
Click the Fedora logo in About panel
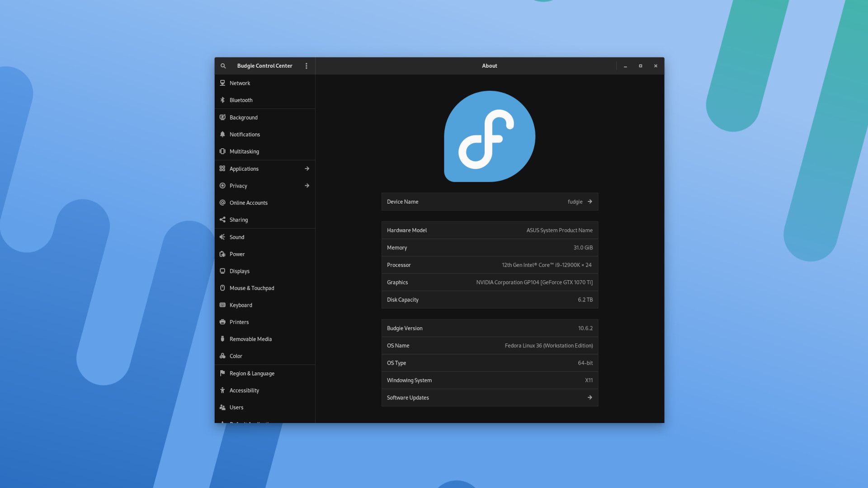click(490, 136)
